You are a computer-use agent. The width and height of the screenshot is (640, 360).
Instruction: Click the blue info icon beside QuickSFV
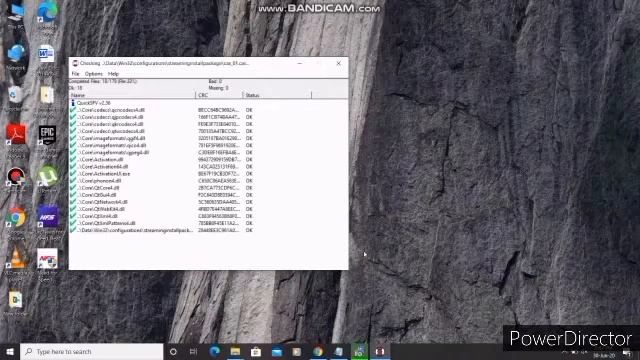(73, 103)
